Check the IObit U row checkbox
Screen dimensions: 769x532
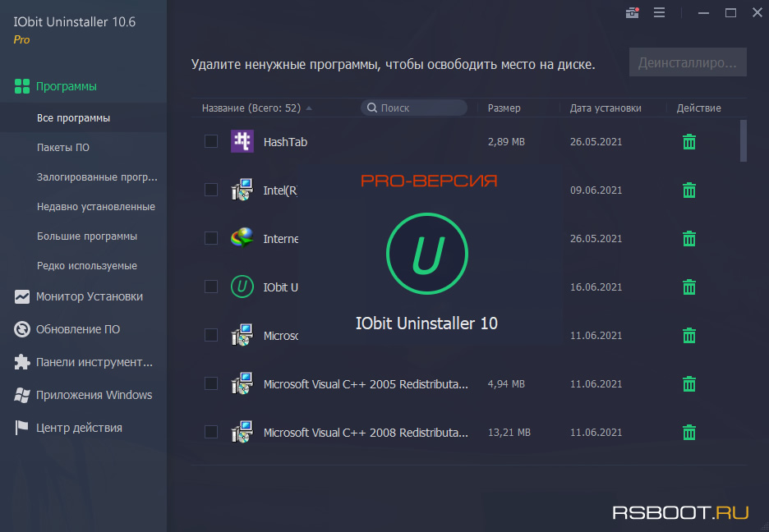click(x=211, y=287)
